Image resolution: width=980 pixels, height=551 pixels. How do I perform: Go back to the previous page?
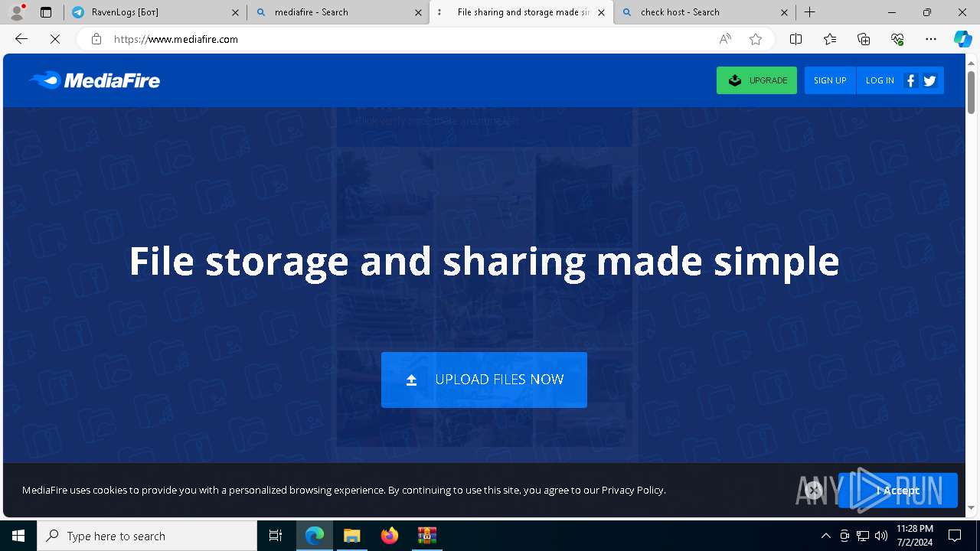pos(21,39)
